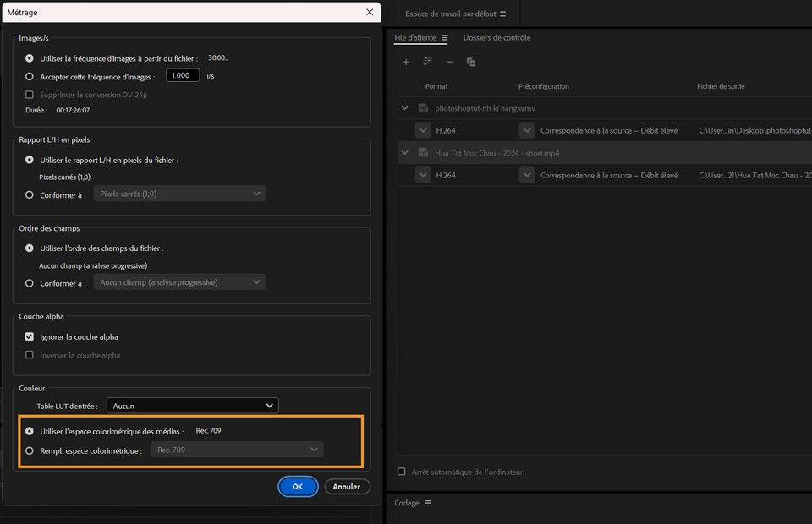This screenshot has height=524, width=812.
Task: Open the File d'attente panel menu icon
Action: click(444, 37)
